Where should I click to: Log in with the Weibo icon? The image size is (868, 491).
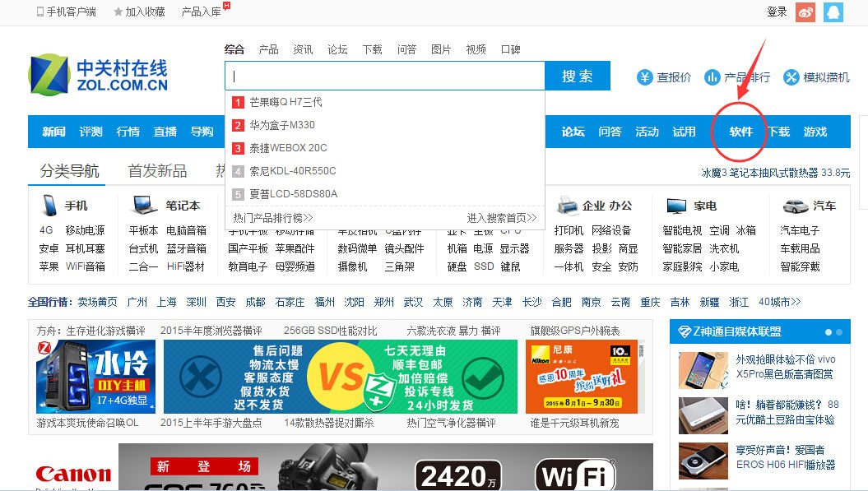point(805,12)
